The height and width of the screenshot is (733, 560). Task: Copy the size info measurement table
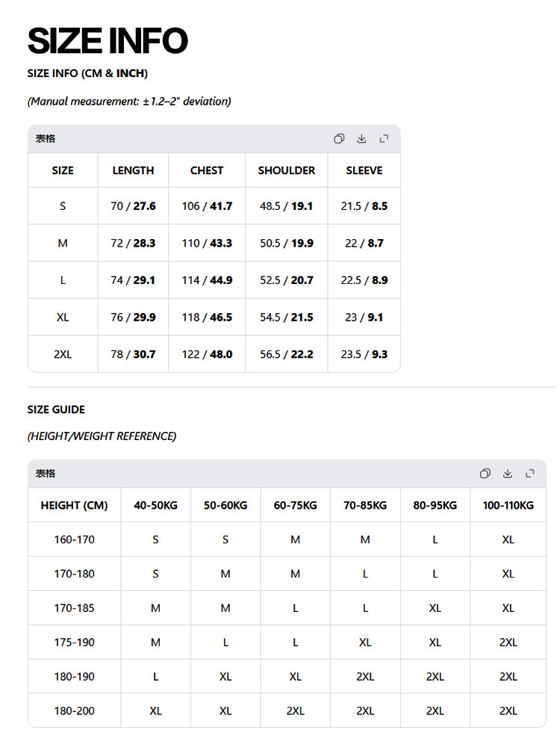[339, 139]
